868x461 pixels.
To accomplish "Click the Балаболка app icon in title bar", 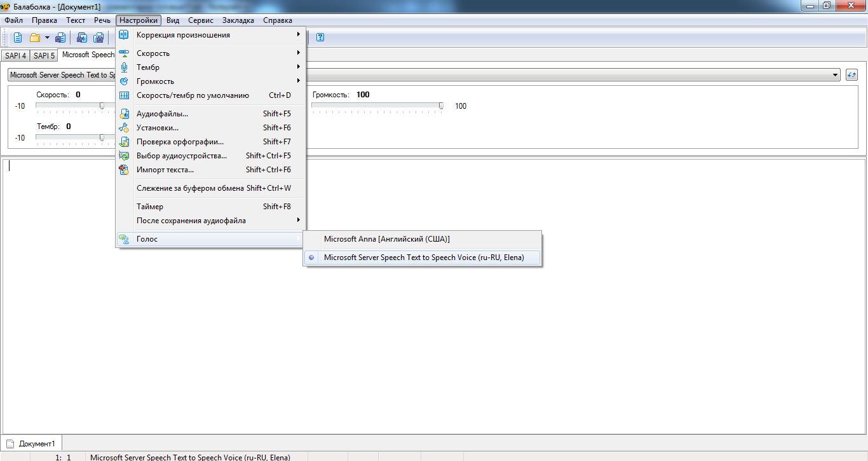I will tap(6, 6).
